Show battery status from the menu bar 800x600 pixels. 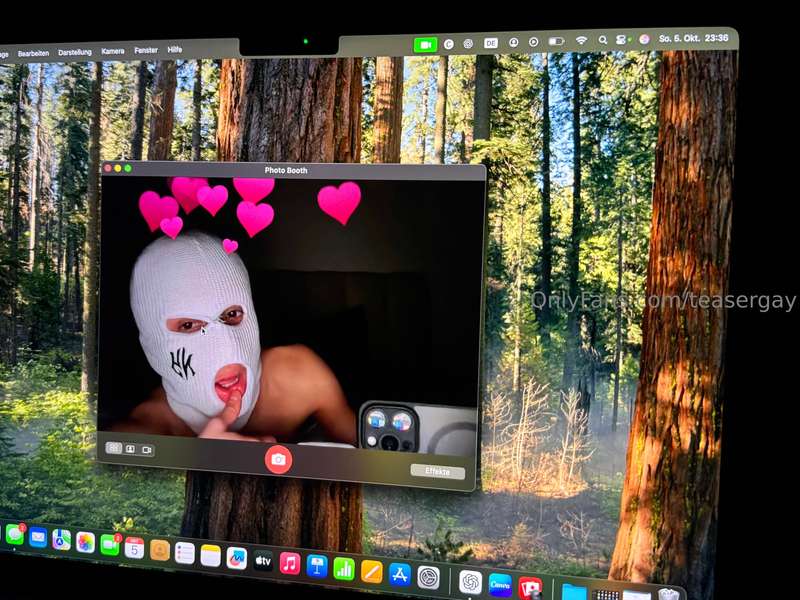(556, 41)
